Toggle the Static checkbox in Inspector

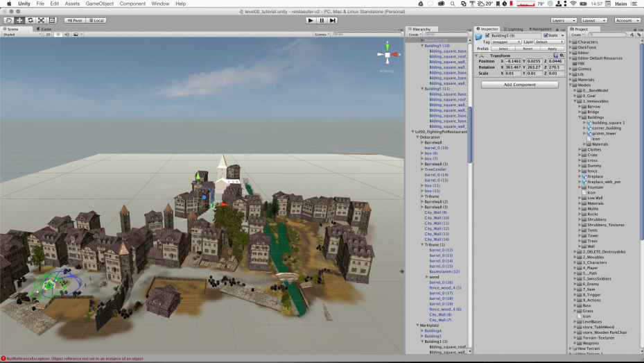point(546,35)
